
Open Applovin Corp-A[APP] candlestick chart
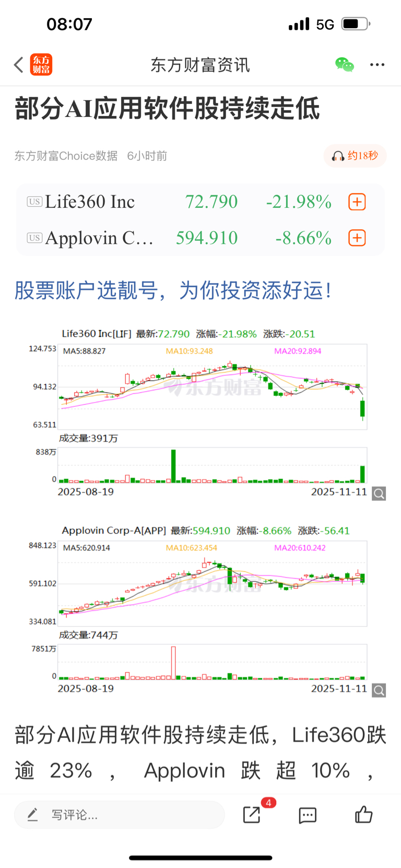click(x=213, y=583)
